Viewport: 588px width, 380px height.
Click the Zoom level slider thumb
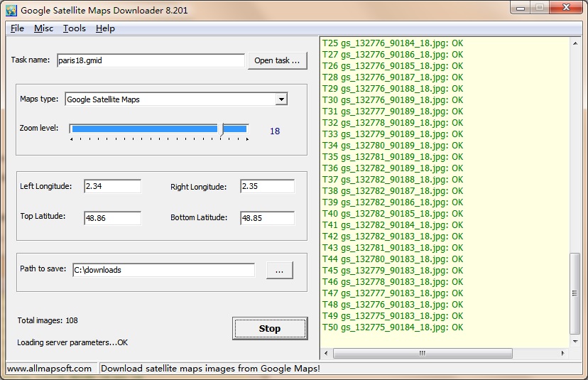[x=222, y=130]
